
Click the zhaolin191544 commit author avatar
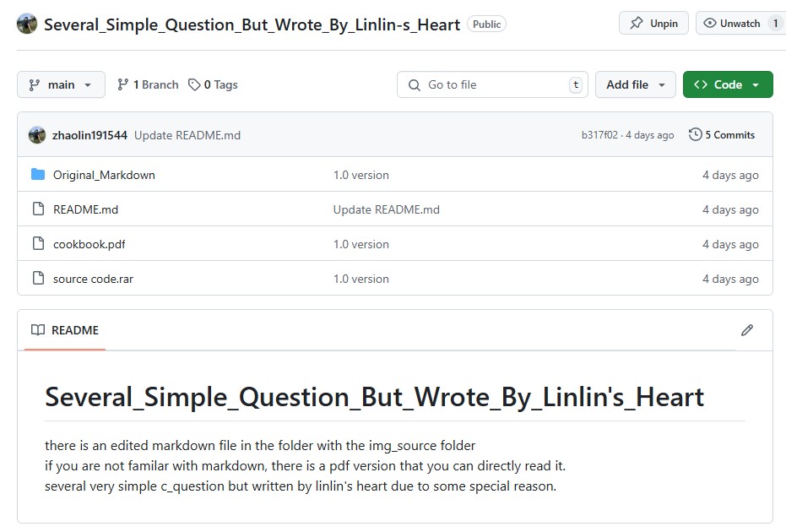point(37,135)
